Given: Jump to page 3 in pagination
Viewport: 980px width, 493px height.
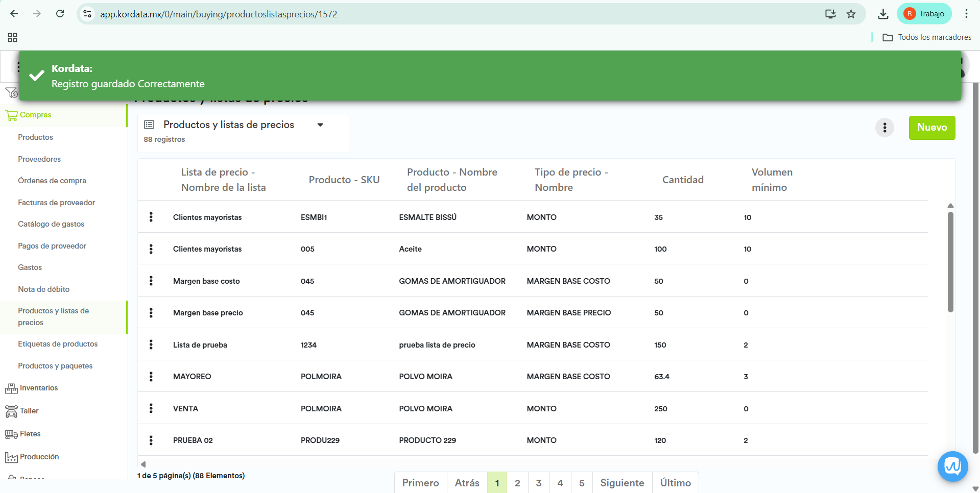Looking at the screenshot, I should [x=538, y=483].
